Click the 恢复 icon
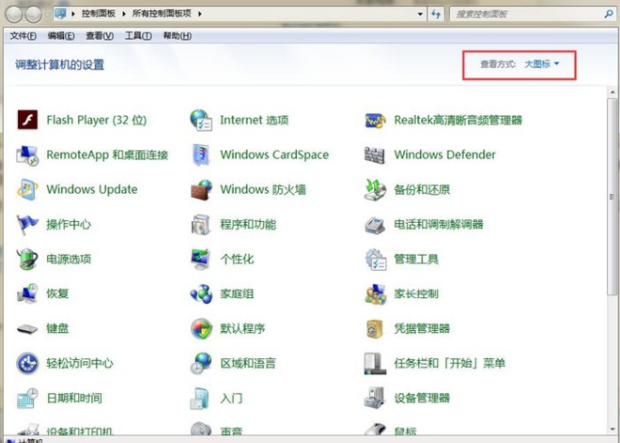The height and width of the screenshot is (443, 620). point(27,293)
